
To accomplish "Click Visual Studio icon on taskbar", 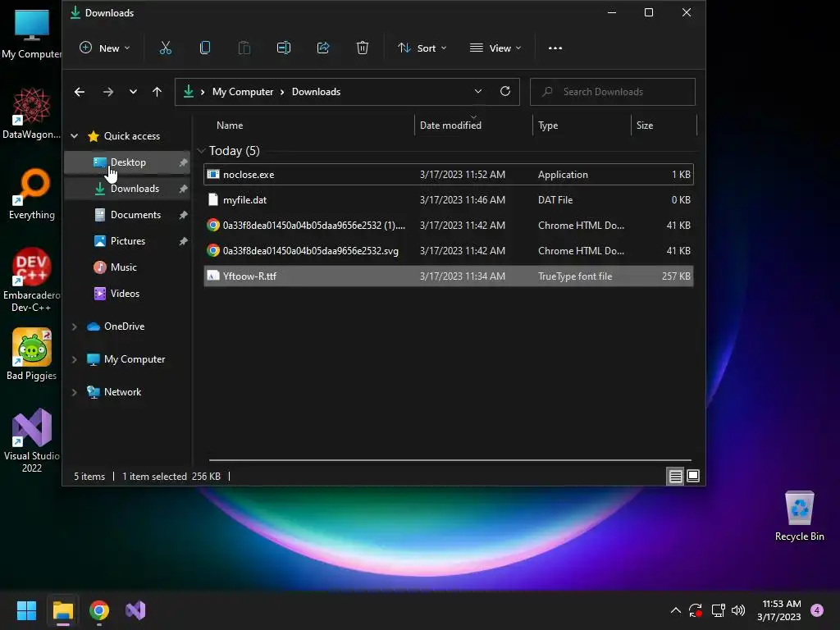I will point(135,610).
